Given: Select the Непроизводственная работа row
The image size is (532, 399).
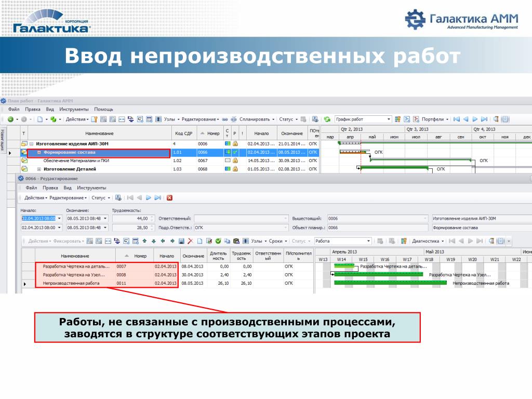Looking at the screenshot, I should (168, 283).
